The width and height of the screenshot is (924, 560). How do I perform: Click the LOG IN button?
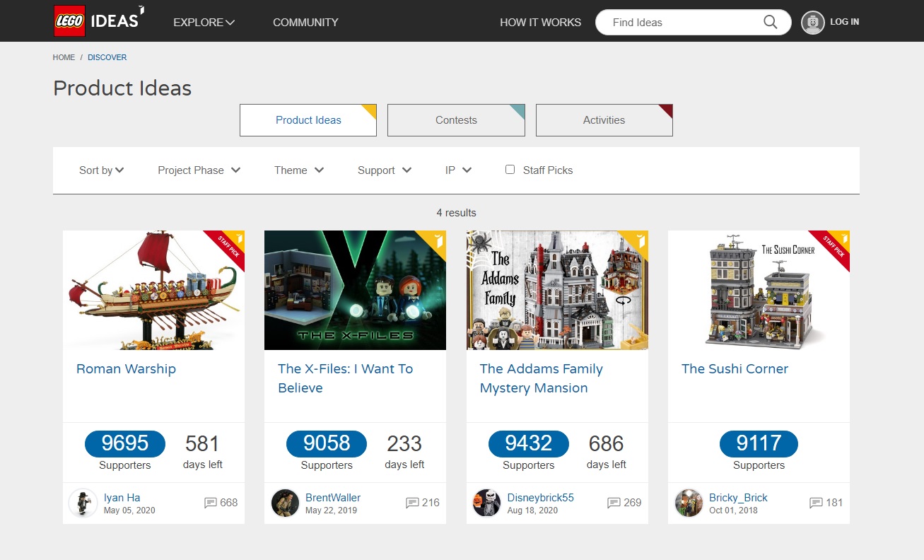tap(846, 22)
